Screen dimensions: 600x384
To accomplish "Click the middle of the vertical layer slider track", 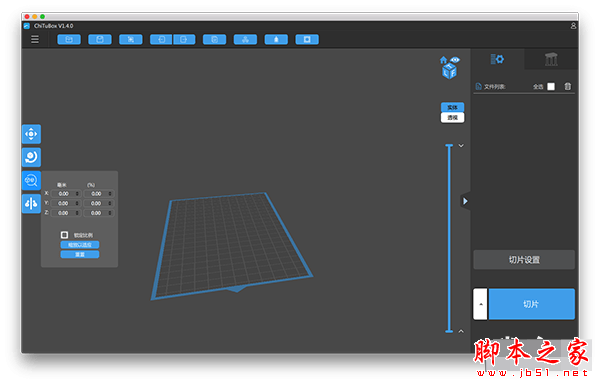I will 449,238.
